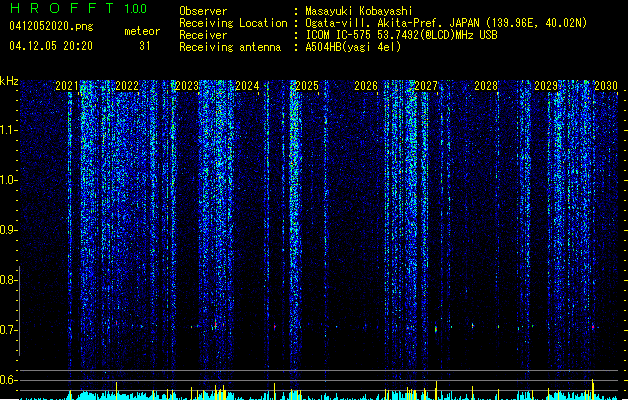Click the 0.9 kHz axis label
Viewport: 629px width, 400px height.
pyautogui.click(x=9, y=230)
